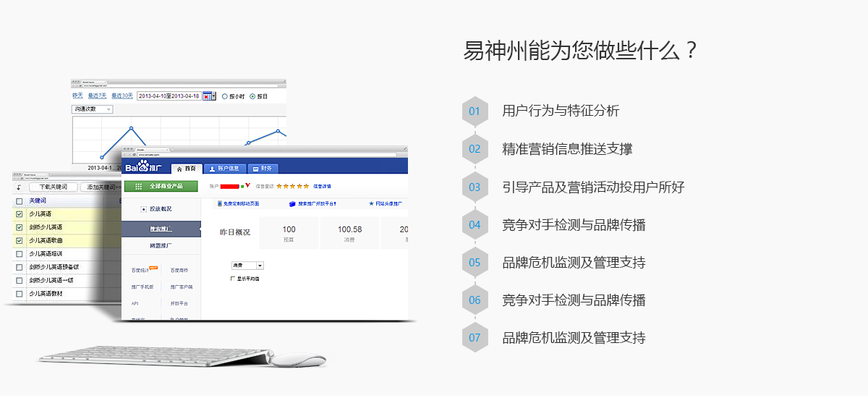The height and width of the screenshot is (398, 868).
Task: Open the 免费定制移动页面 link
Action: click(241, 204)
